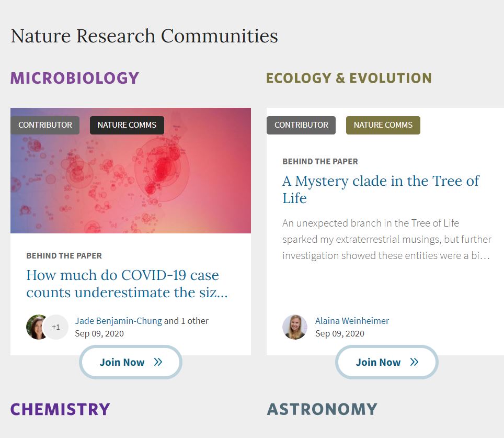Image resolution: width=504 pixels, height=438 pixels.
Task: Click the chevrons on Microbiology Join Now
Action: click(158, 362)
